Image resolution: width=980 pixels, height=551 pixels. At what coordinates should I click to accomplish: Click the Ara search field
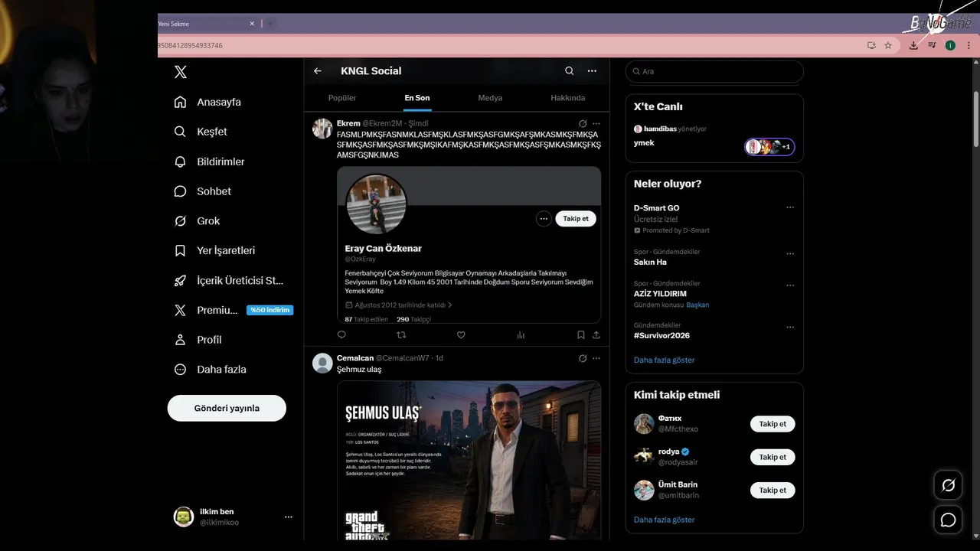click(x=714, y=71)
